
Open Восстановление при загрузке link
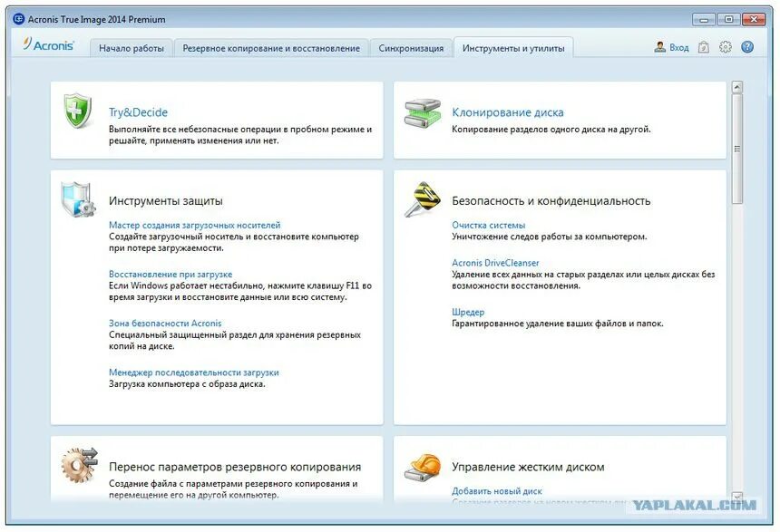[171, 274]
